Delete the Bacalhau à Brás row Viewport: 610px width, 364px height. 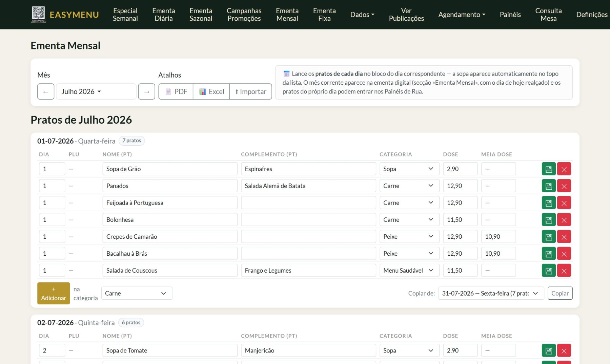(564, 254)
